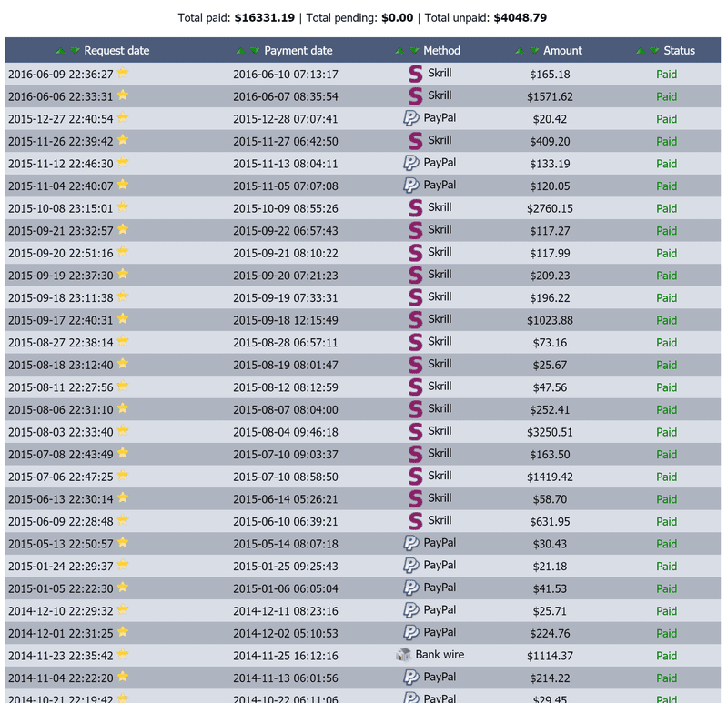The image size is (728, 703).
Task: Sort Request date descending with down arrow
Action: pos(75,51)
